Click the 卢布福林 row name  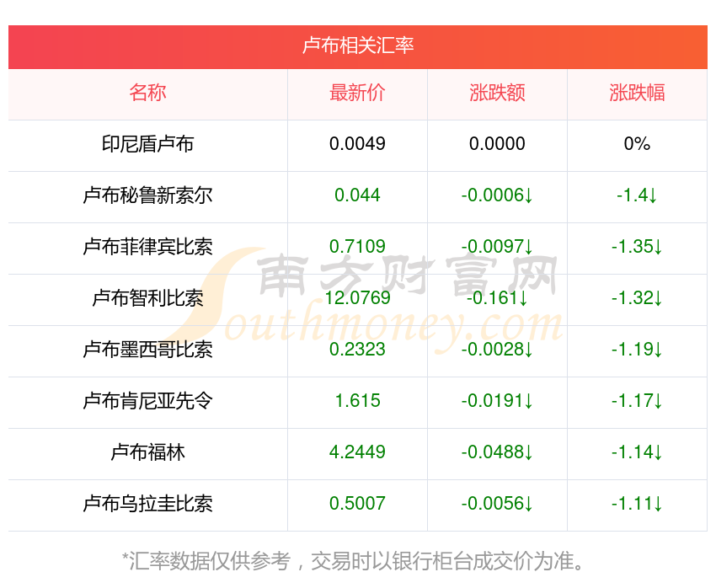(x=147, y=452)
